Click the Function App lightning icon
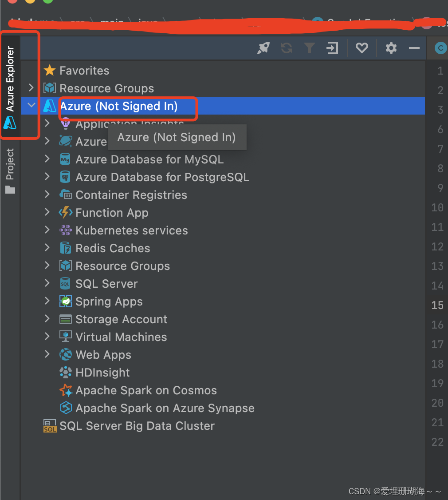Viewport: 448px width, 500px height. coord(66,212)
